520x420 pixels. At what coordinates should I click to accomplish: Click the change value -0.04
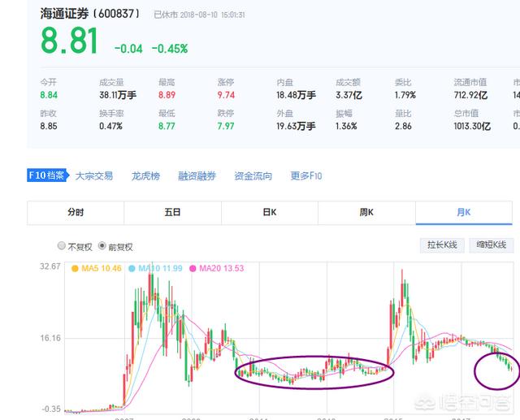(128, 49)
